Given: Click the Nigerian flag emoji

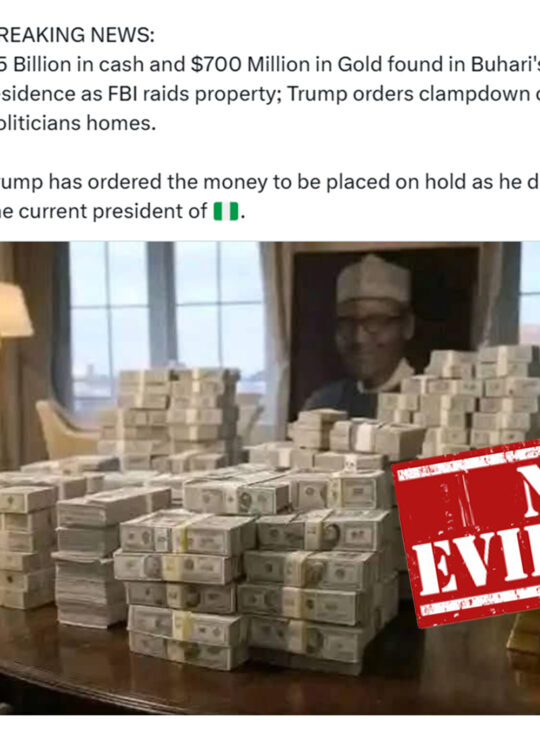Looking at the screenshot, I should pyautogui.click(x=226, y=211).
